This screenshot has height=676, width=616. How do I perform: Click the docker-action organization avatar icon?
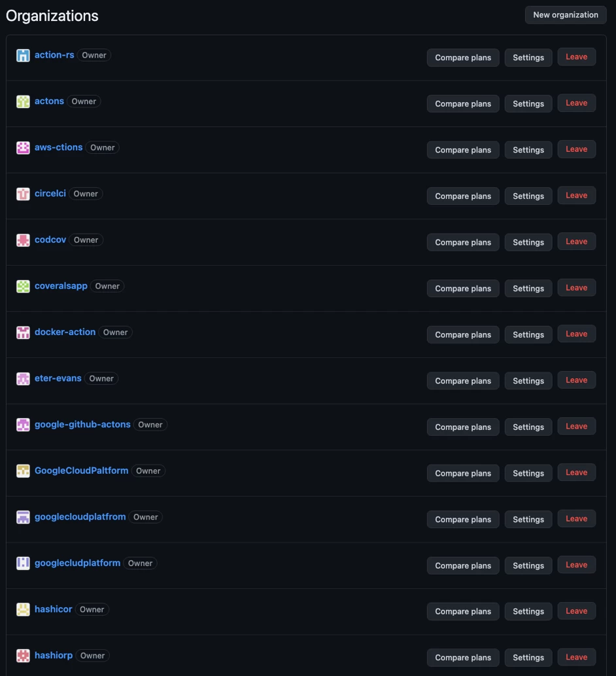point(23,332)
